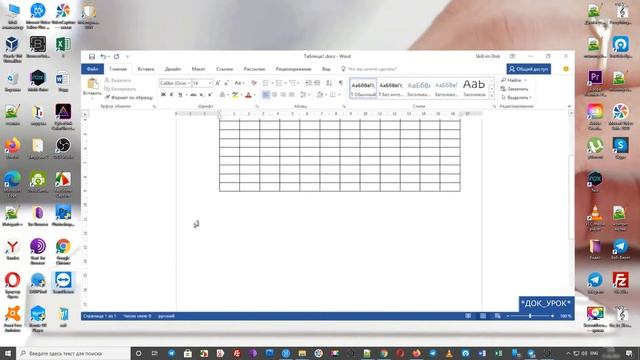The width and height of the screenshot is (640, 360).
Task: Decrease font size with shrink font icon
Action: click(x=226, y=83)
